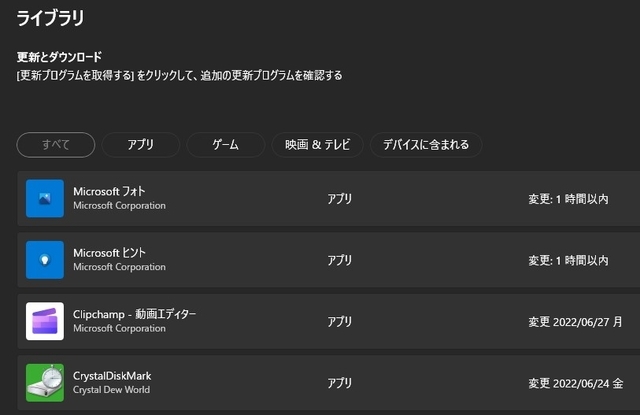Open the Clipchamp clapperboard icon
640x415 pixels.
point(45,321)
